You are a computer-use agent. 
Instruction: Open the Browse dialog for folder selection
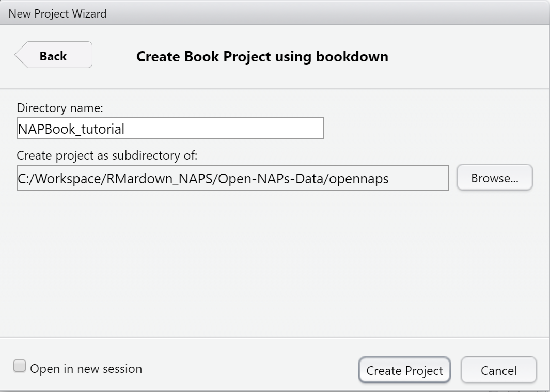point(494,177)
